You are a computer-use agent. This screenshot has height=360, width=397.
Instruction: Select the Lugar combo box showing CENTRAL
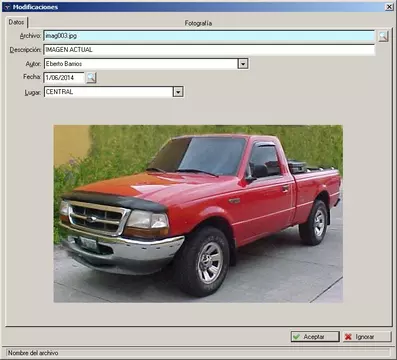tap(114, 92)
